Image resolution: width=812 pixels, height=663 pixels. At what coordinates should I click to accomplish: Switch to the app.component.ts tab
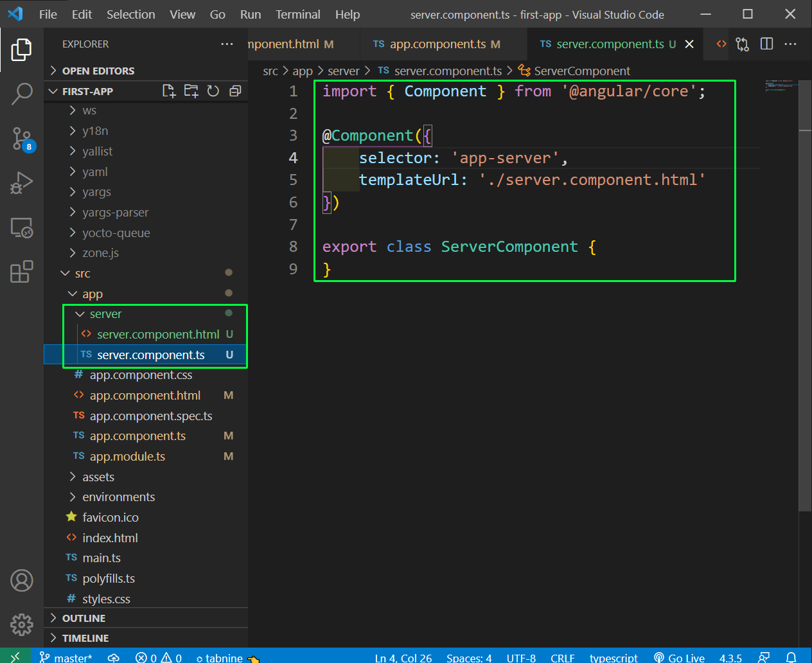(x=443, y=44)
